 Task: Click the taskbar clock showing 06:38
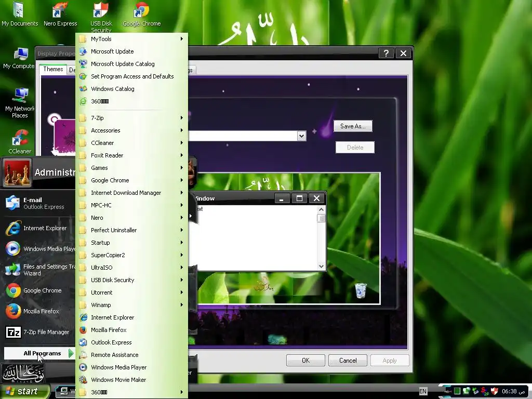click(x=513, y=391)
